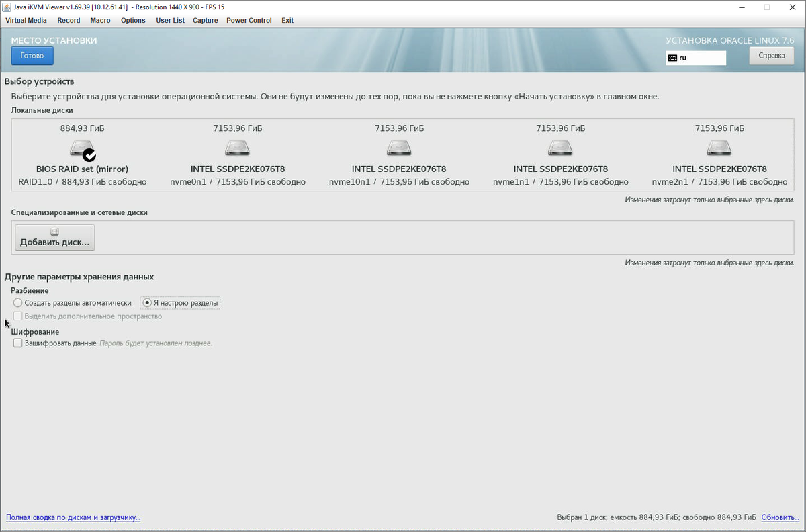
Task: Click the Готово button
Action: (x=32, y=56)
